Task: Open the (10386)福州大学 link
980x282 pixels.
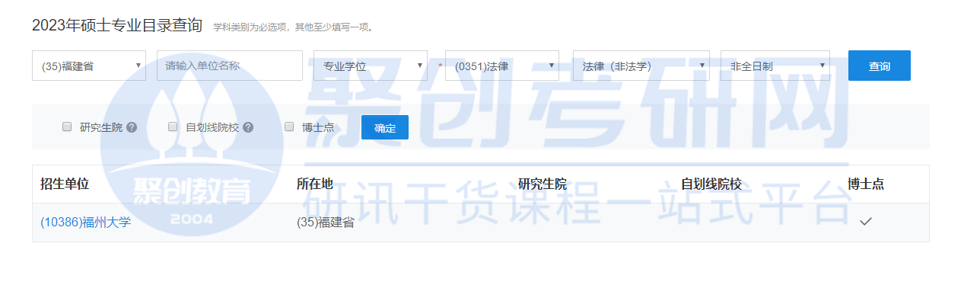Action: 85,223
